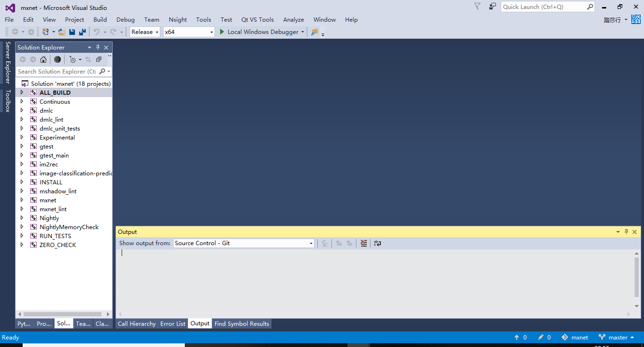Click the Collapse All icon in Solution Explorer
The image size is (644, 347).
click(99, 59)
